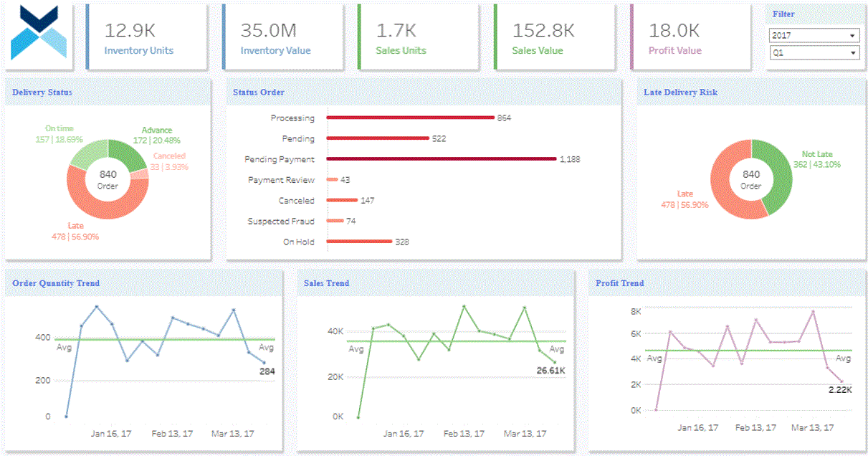This screenshot has height=456, width=868.
Task: Click the Filter heading
Action: pos(783,14)
